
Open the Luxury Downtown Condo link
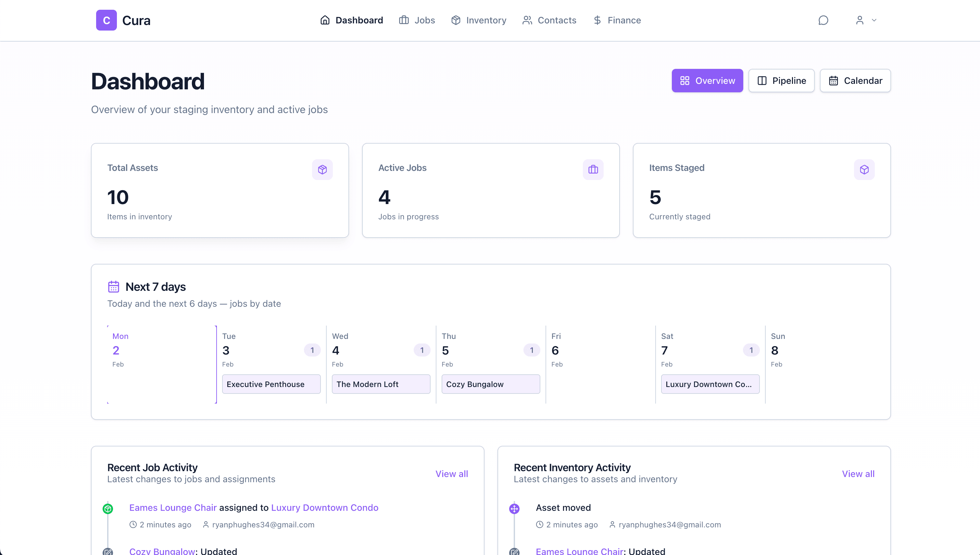click(x=324, y=507)
